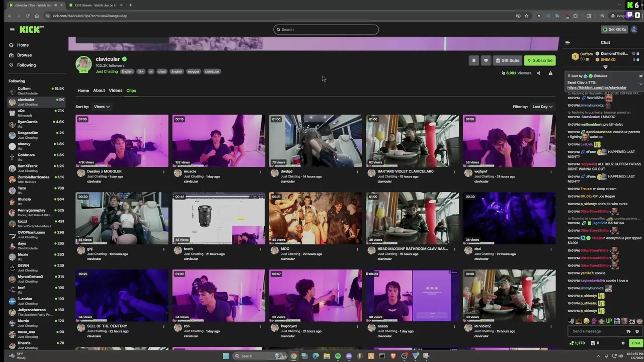This screenshot has height=362, width=644.
Task: Open options menu for Destiny x MOGGLER clip
Action: [164, 172]
